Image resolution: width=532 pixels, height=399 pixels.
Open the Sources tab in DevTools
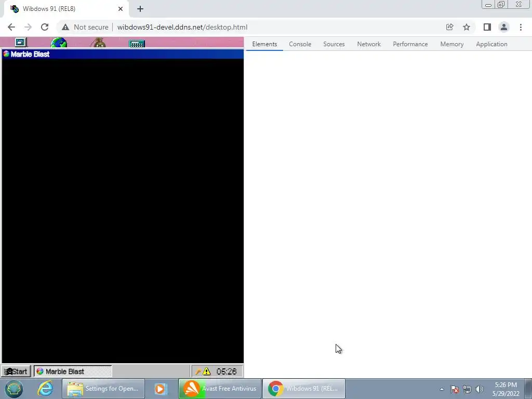pos(334,44)
